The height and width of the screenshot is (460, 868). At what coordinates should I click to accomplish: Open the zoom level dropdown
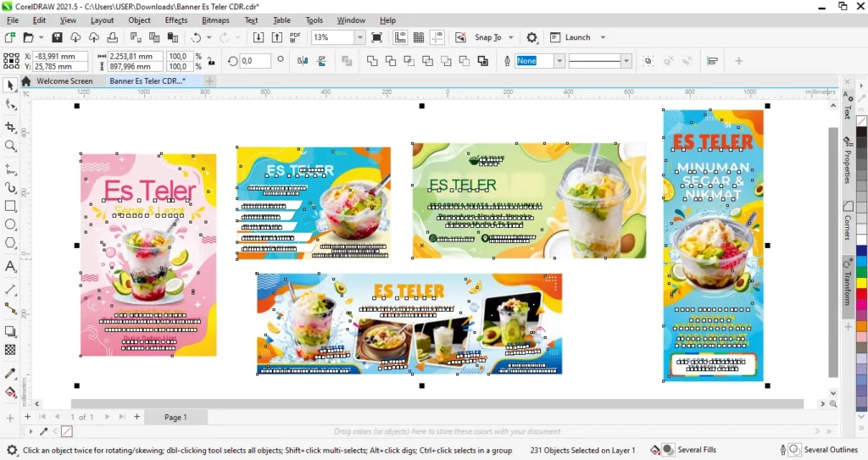(x=359, y=37)
